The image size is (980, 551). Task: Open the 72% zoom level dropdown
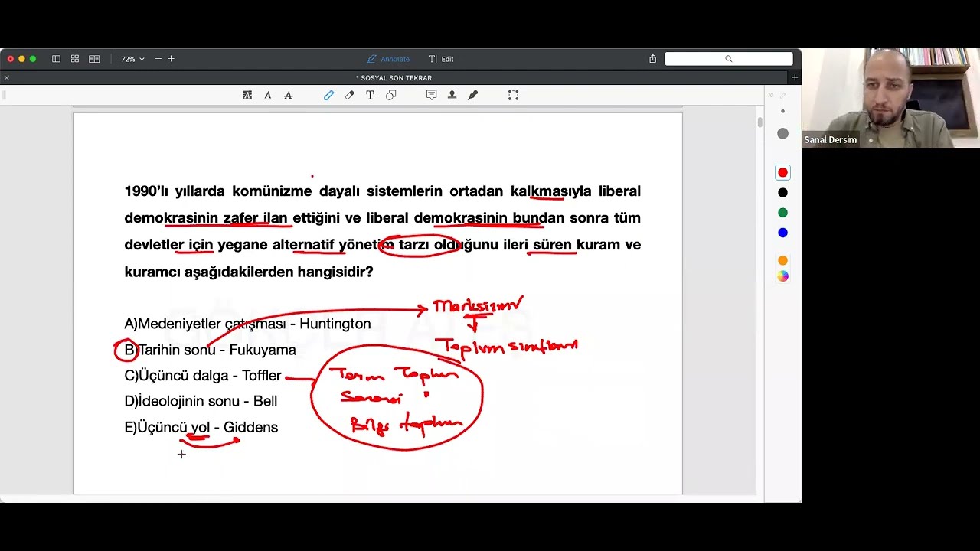132,59
